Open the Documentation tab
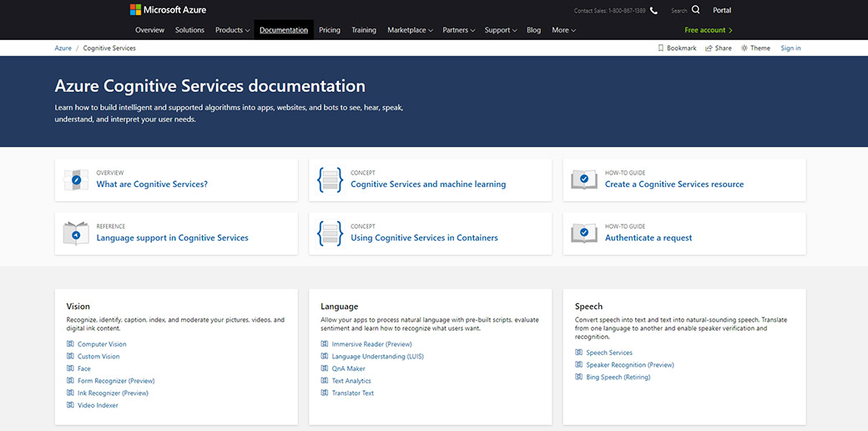The height and width of the screenshot is (431, 868). click(x=284, y=30)
